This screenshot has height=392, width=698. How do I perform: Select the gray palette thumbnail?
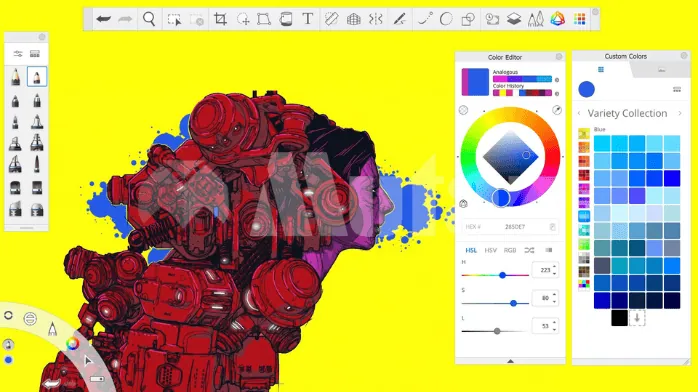coord(584,258)
